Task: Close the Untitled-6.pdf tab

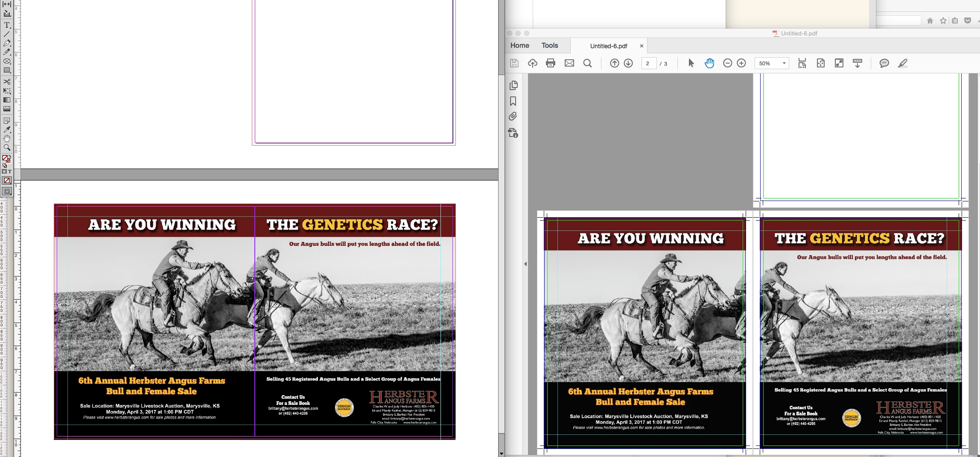Action: (642, 46)
